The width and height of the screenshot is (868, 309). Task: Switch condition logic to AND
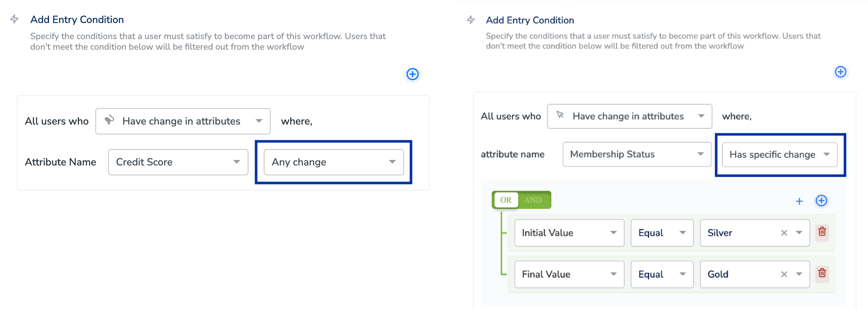[533, 200]
